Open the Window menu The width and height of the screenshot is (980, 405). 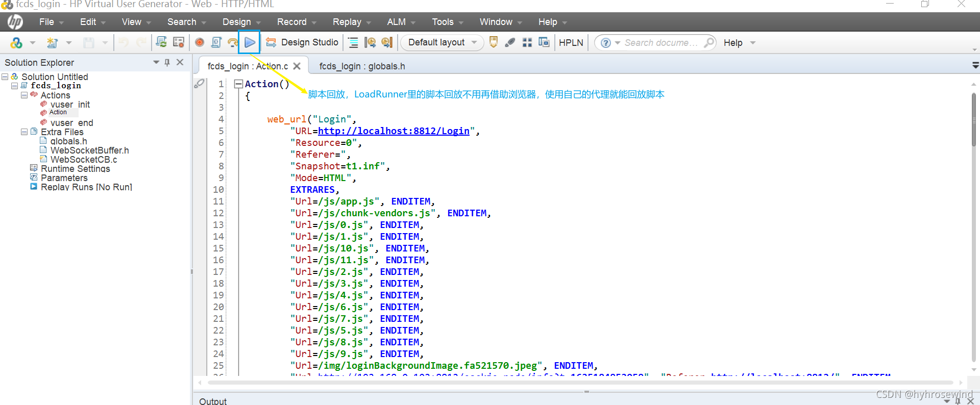500,22
